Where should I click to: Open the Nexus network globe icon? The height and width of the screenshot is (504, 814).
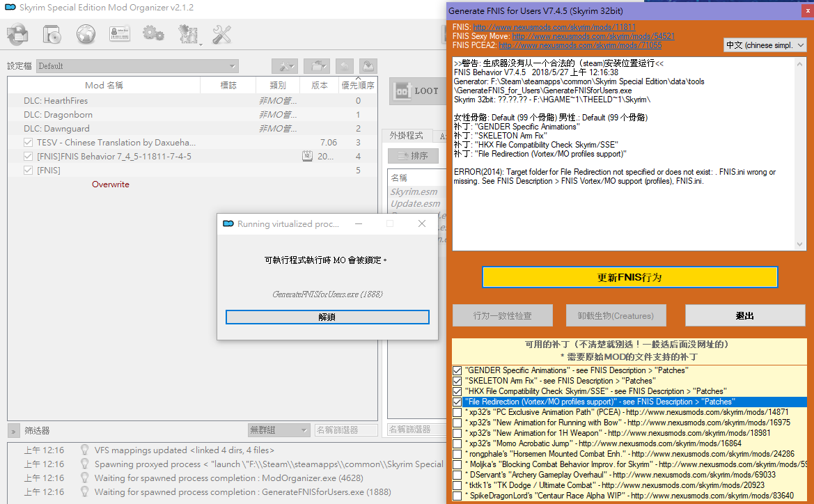(86, 34)
